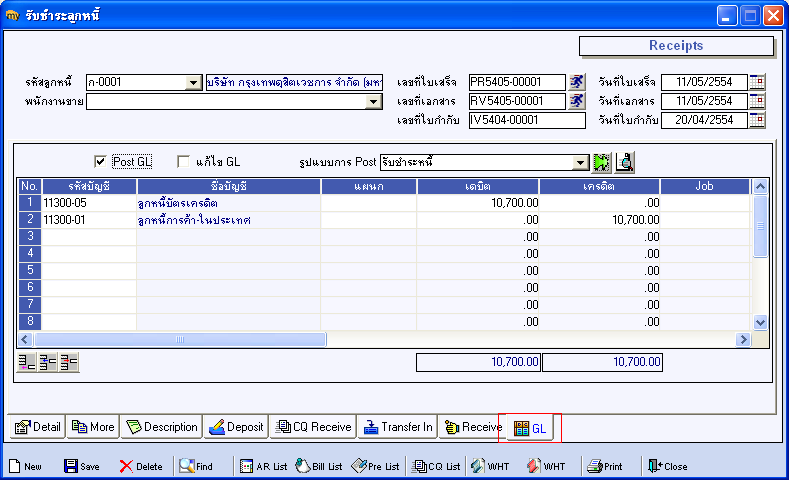The height and width of the screenshot is (480, 789).
Task: Switch to the Transfer In tab
Action: [398, 427]
